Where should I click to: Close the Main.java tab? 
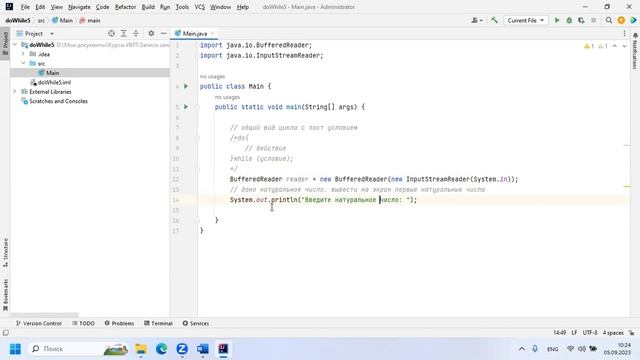coord(212,33)
